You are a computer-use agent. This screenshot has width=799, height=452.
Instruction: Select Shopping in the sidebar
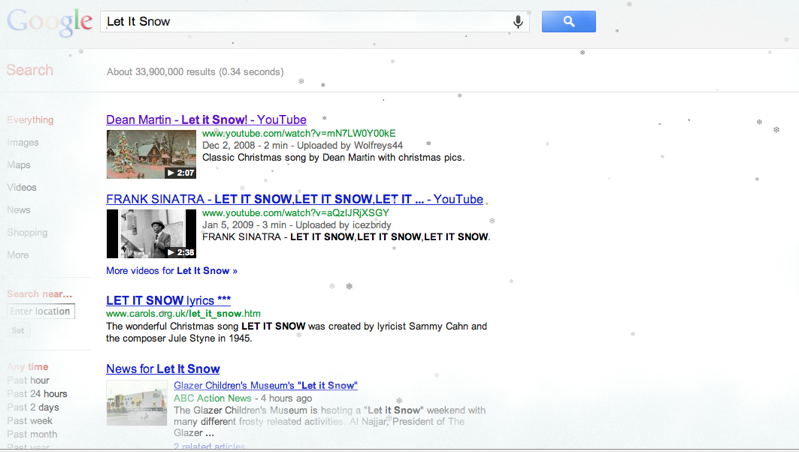(x=28, y=232)
